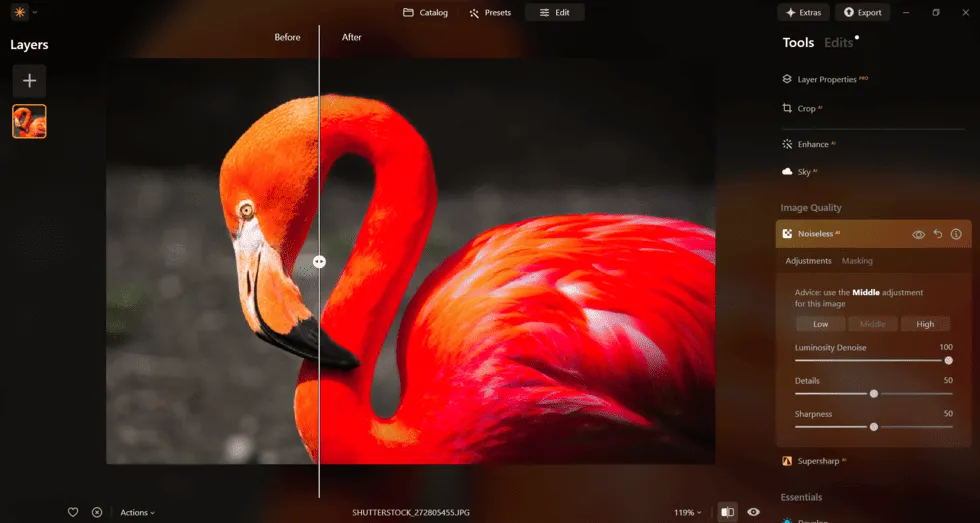The width and height of the screenshot is (980, 523).
Task: Click the reject X circle icon
Action: [x=97, y=512]
